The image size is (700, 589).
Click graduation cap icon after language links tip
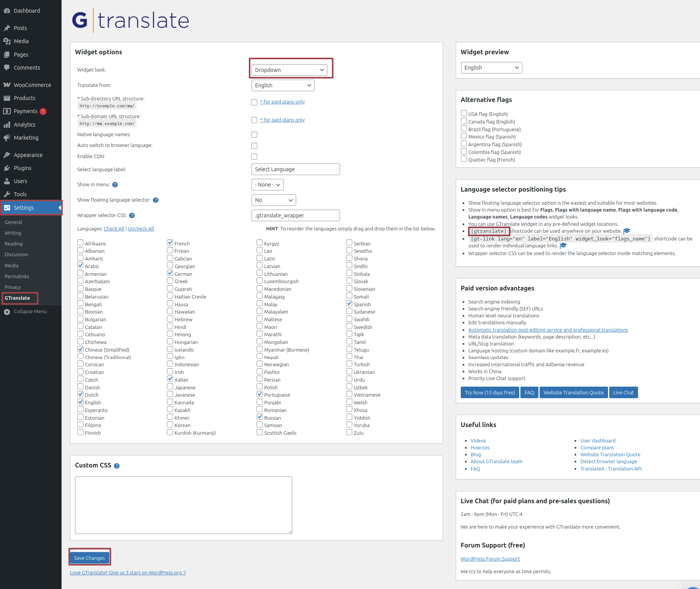(x=563, y=245)
